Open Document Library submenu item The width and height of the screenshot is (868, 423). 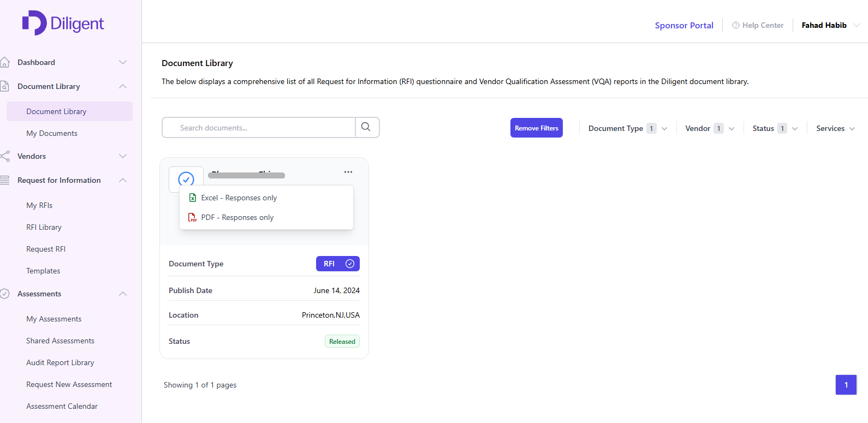click(69, 111)
